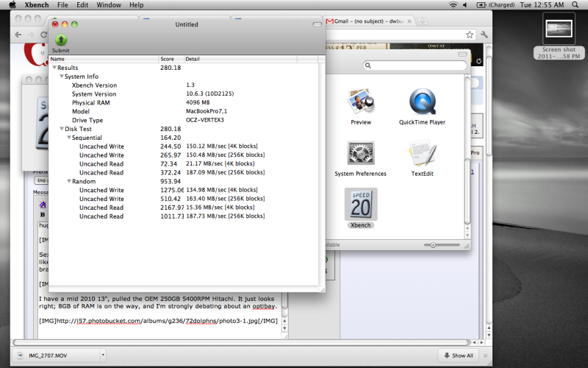Select the Drive Type OCZ-VERTEX3 row
Viewport: 588px width, 368px height.
click(x=184, y=120)
